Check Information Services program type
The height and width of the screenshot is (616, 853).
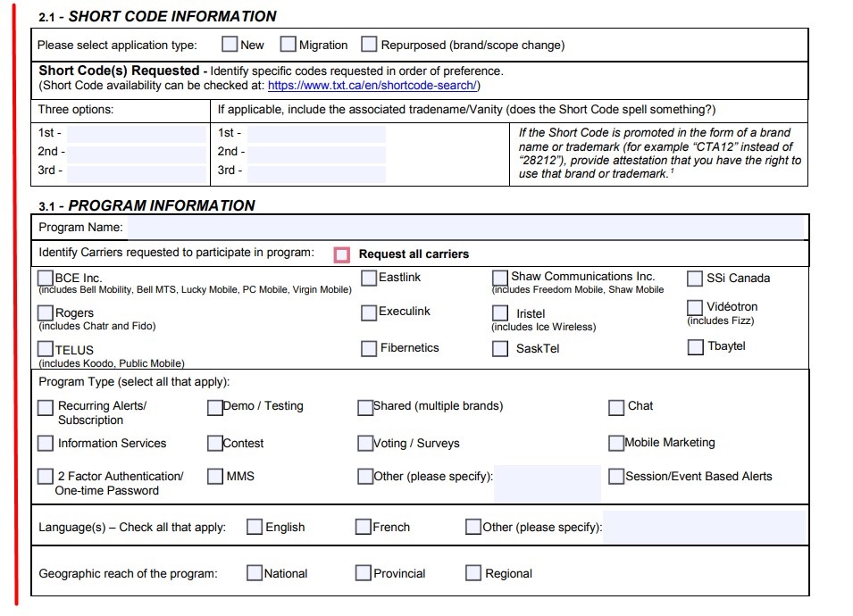pos(46,443)
